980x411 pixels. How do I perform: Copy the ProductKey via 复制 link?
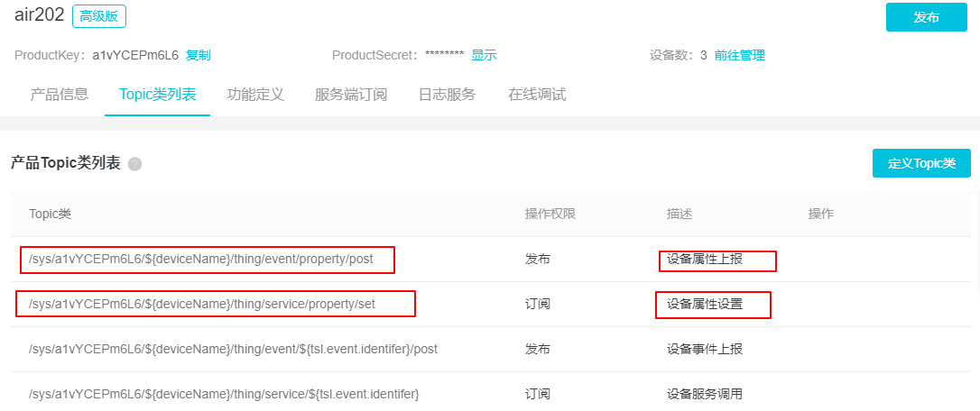point(199,55)
